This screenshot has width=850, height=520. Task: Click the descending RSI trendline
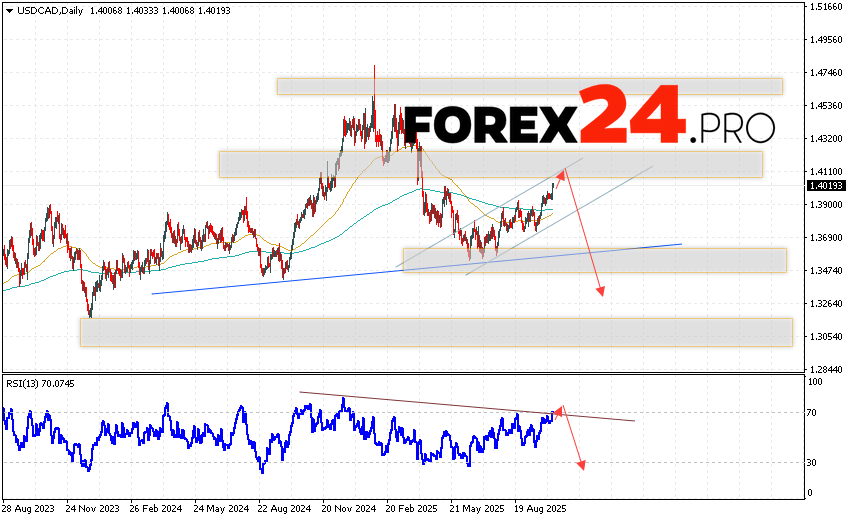pos(450,404)
